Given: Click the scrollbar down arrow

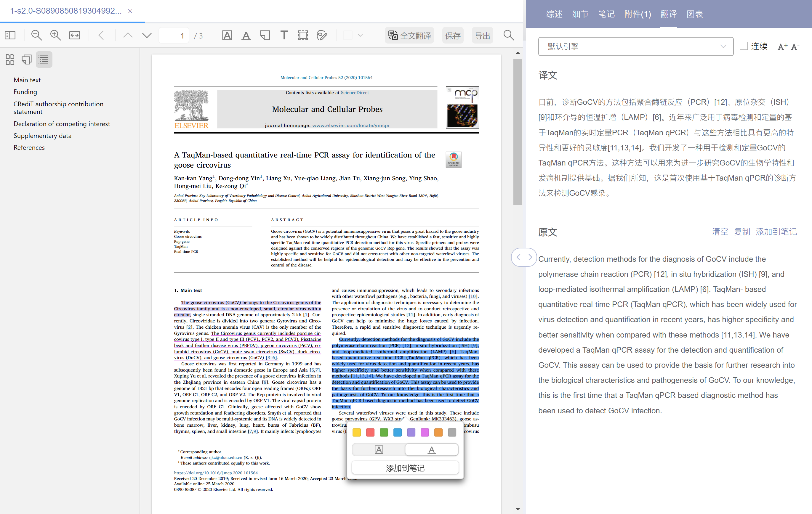Looking at the screenshot, I should (518, 509).
